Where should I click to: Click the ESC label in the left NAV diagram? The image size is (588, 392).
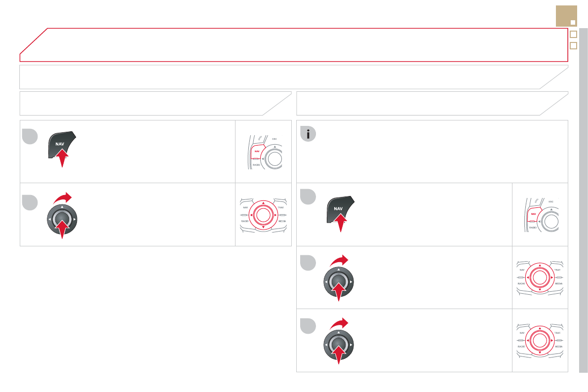[274, 140]
